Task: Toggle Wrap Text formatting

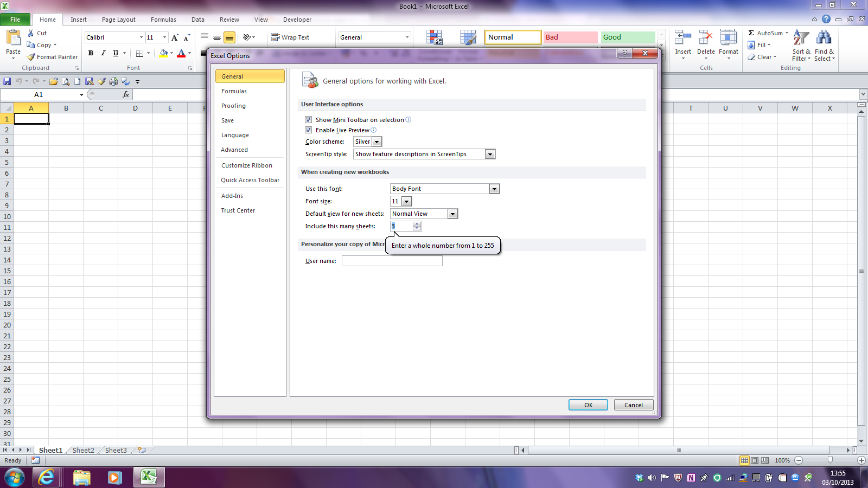Action: click(x=291, y=37)
